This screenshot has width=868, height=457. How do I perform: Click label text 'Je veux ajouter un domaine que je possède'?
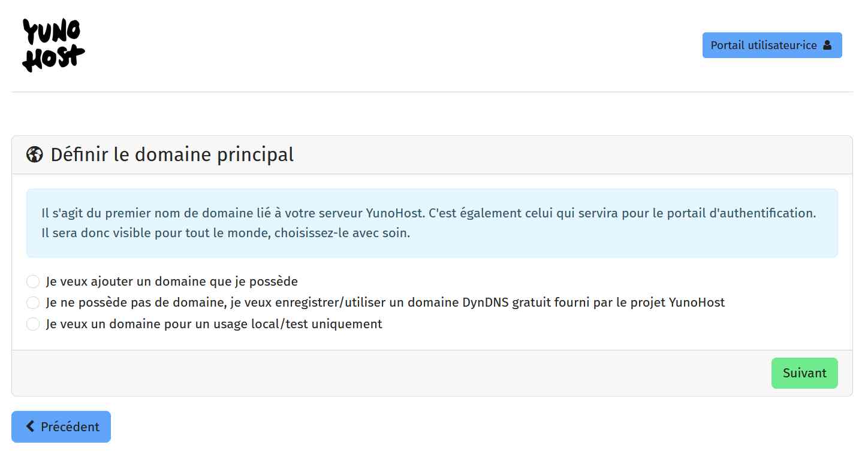(x=171, y=282)
